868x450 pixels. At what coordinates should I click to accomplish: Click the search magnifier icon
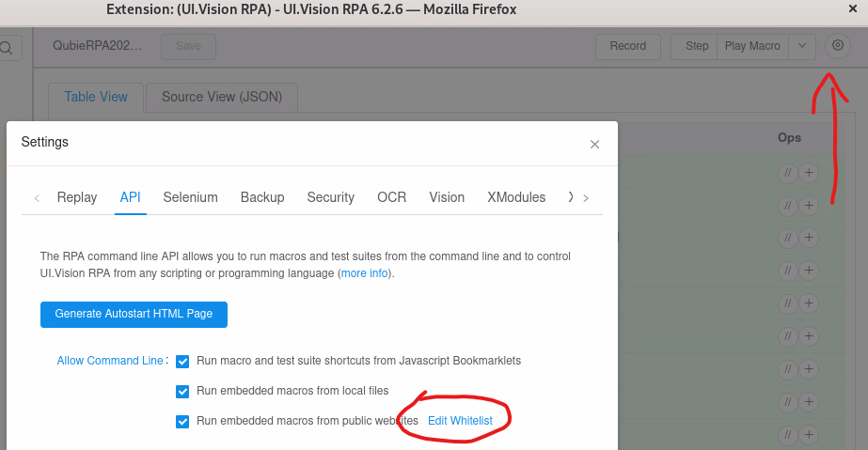pyautogui.click(x=7, y=48)
